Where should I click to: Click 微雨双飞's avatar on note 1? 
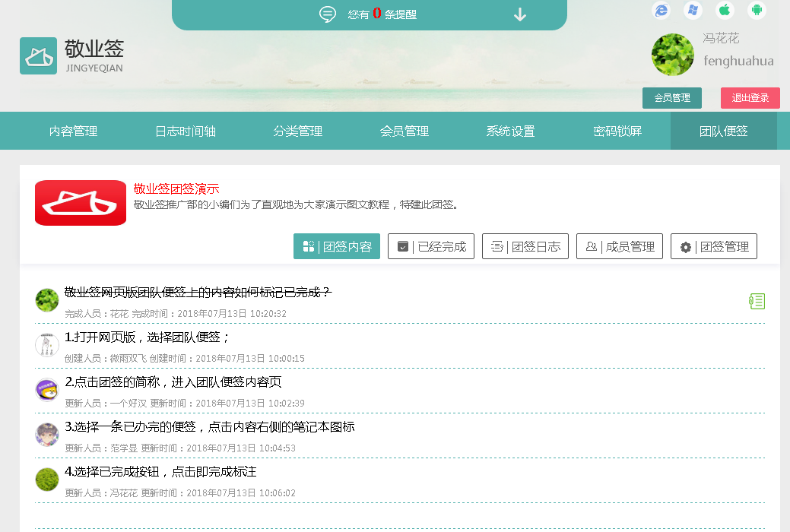[47, 345]
